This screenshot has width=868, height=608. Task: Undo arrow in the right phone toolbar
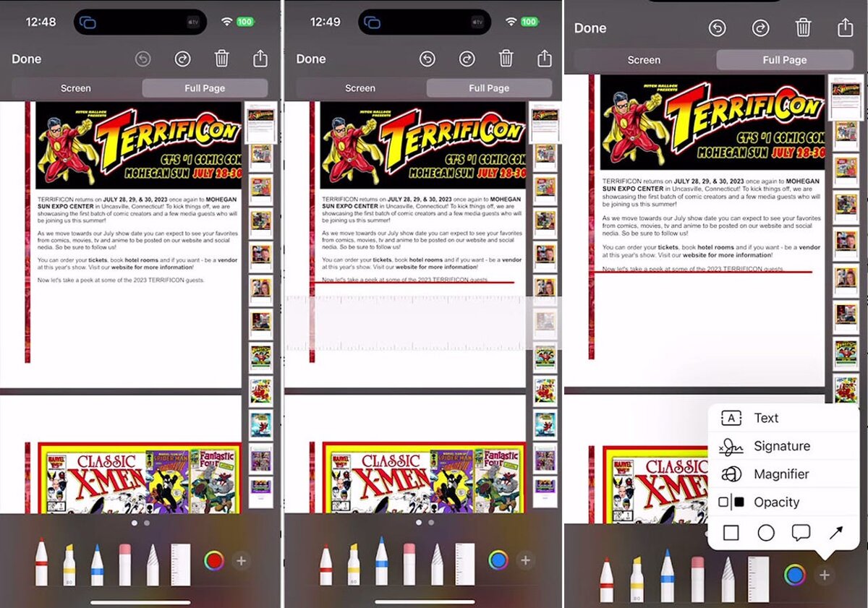(x=717, y=28)
